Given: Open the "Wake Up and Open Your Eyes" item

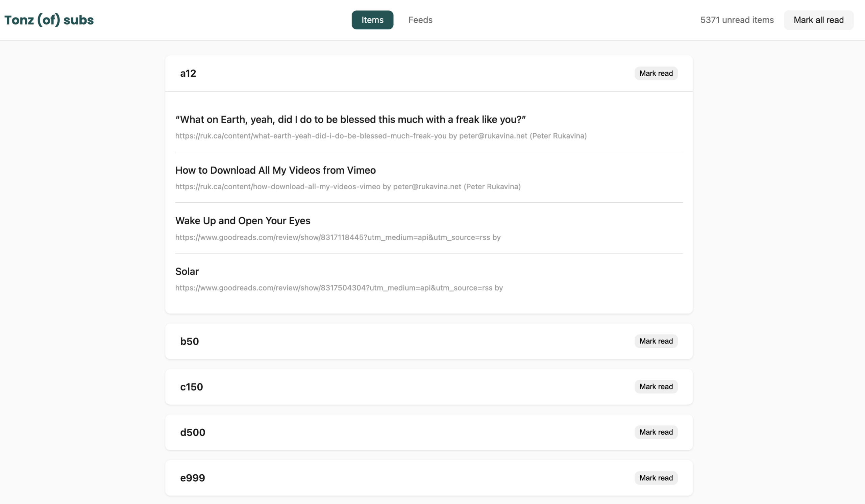Looking at the screenshot, I should 243,221.
